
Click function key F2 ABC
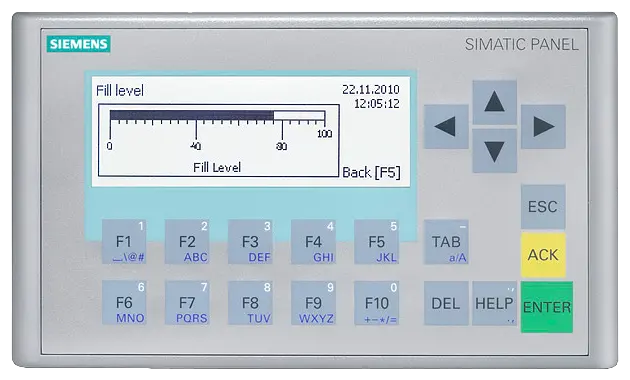click(x=187, y=242)
